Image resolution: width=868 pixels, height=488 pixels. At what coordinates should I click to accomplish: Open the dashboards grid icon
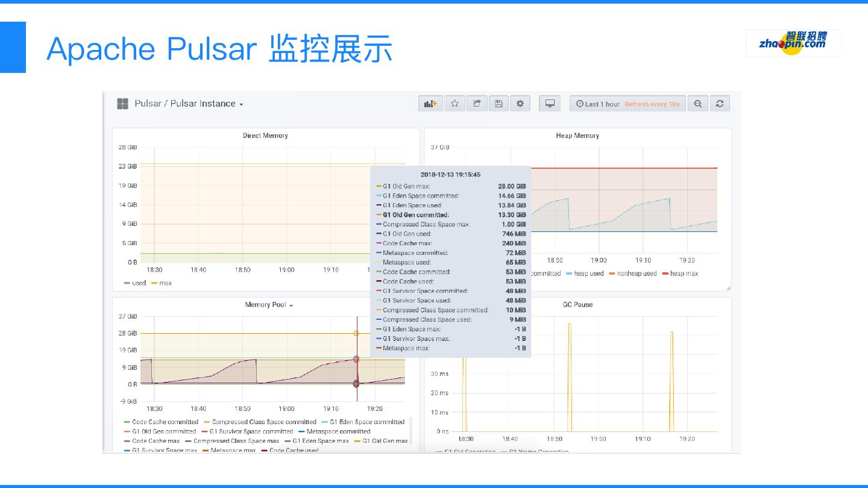122,104
